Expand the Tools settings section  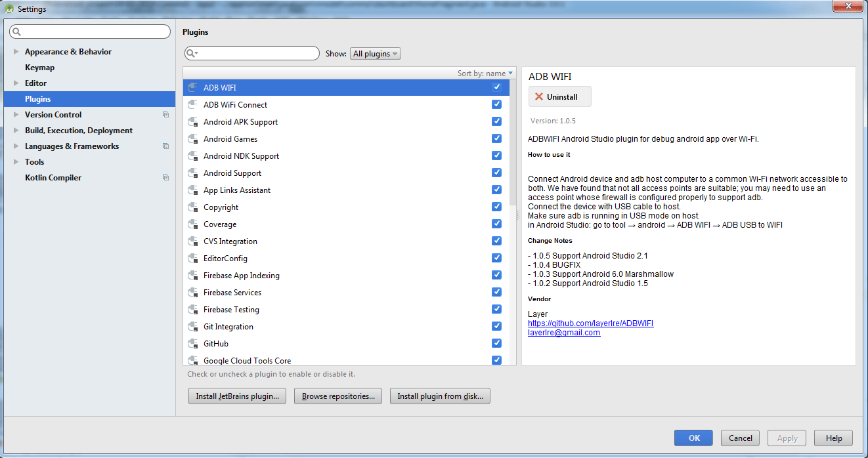[16, 162]
